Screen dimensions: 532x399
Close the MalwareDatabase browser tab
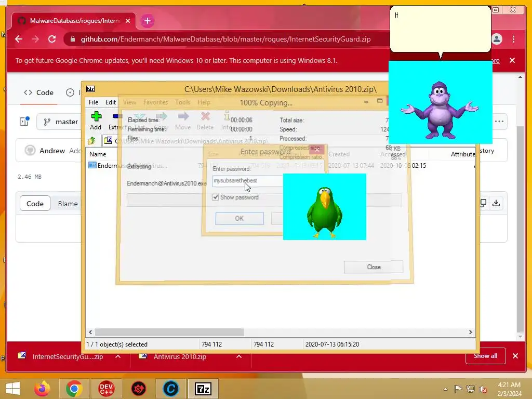(x=128, y=21)
